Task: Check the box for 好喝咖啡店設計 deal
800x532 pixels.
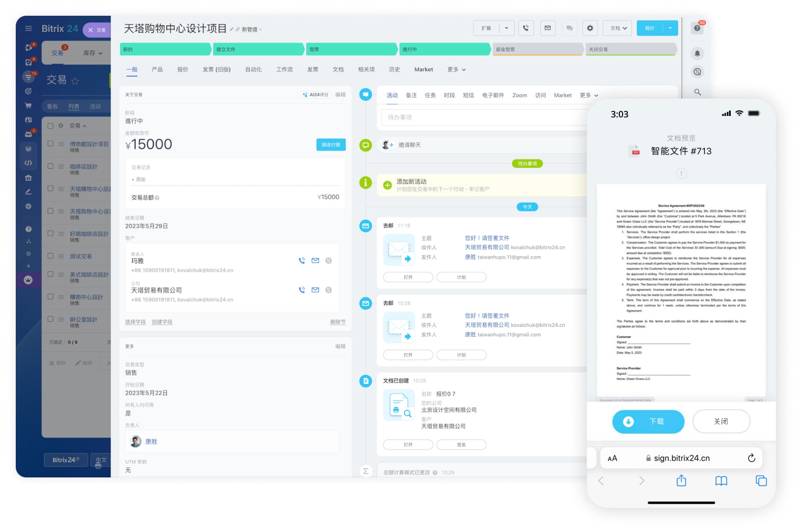Action: [51, 233]
